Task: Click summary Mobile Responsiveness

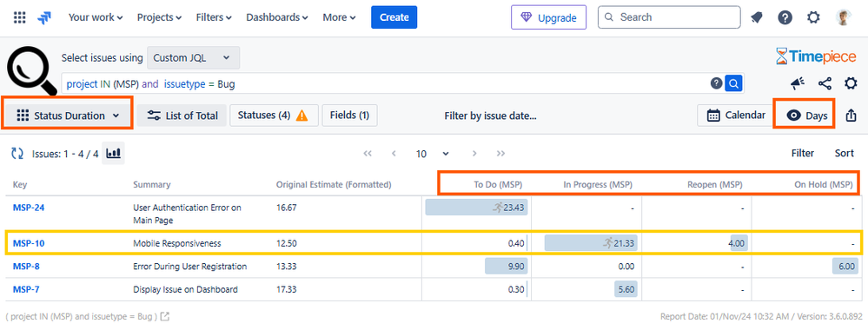Action: pyautogui.click(x=177, y=243)
